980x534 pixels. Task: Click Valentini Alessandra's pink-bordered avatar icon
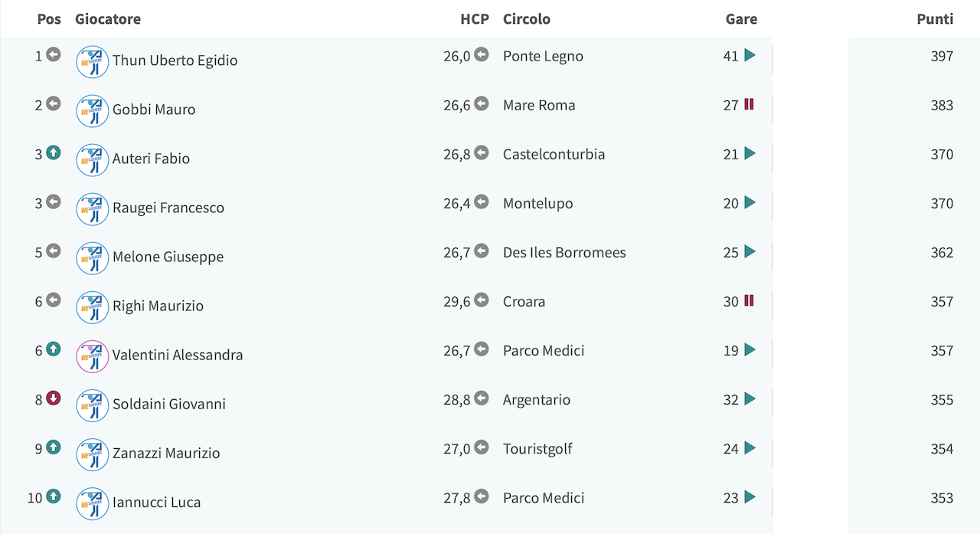pyautogui.click(x=93, y=356)
